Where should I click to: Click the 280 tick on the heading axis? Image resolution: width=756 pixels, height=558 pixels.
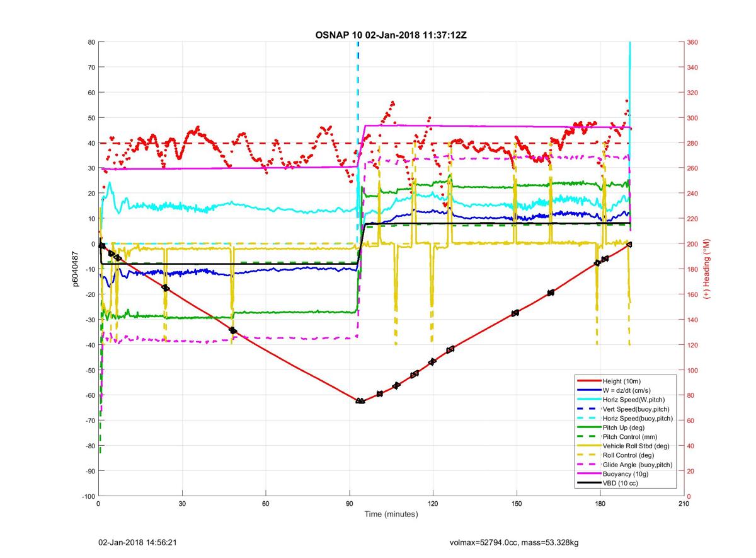click(x=692, y=143)
